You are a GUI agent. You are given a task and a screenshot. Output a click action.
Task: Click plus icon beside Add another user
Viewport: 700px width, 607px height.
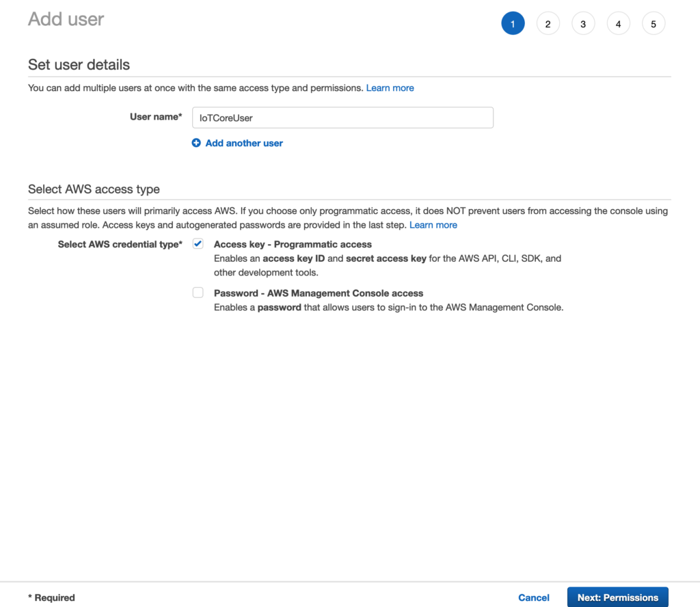(196, 143)
